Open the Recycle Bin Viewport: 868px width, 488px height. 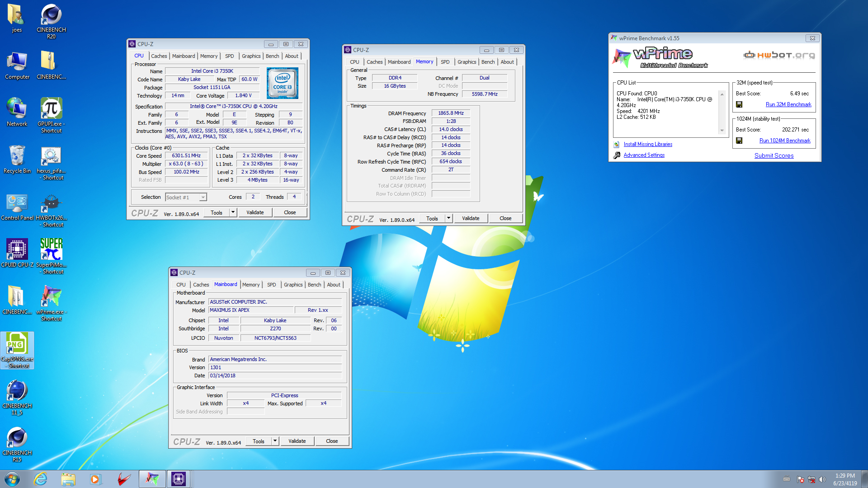(x=17, y=159)
